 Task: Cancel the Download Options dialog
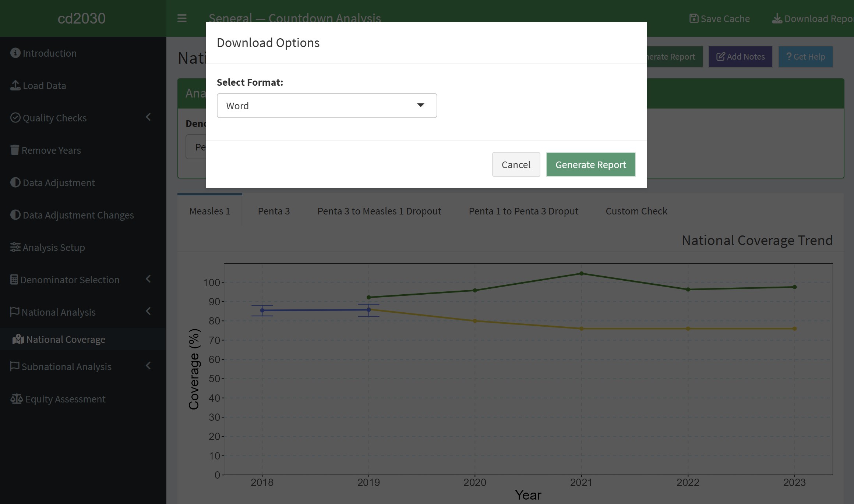point(516,164)
